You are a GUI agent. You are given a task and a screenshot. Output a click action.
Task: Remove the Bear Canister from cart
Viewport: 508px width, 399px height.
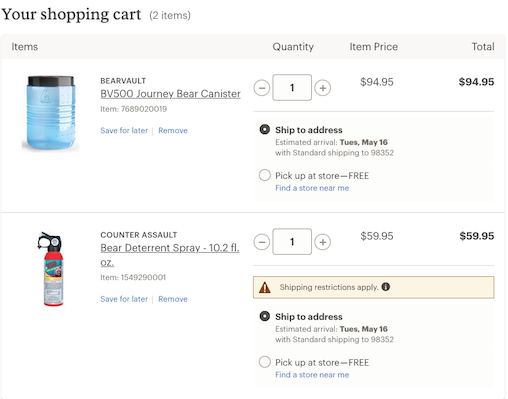[x=173, y=130]
